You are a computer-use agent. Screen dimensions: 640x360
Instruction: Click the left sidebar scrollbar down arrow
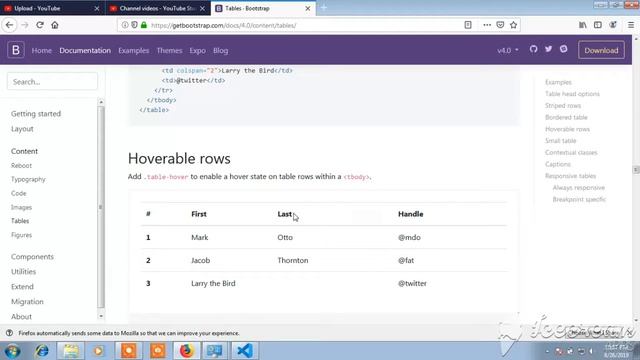tap(101, 316)
